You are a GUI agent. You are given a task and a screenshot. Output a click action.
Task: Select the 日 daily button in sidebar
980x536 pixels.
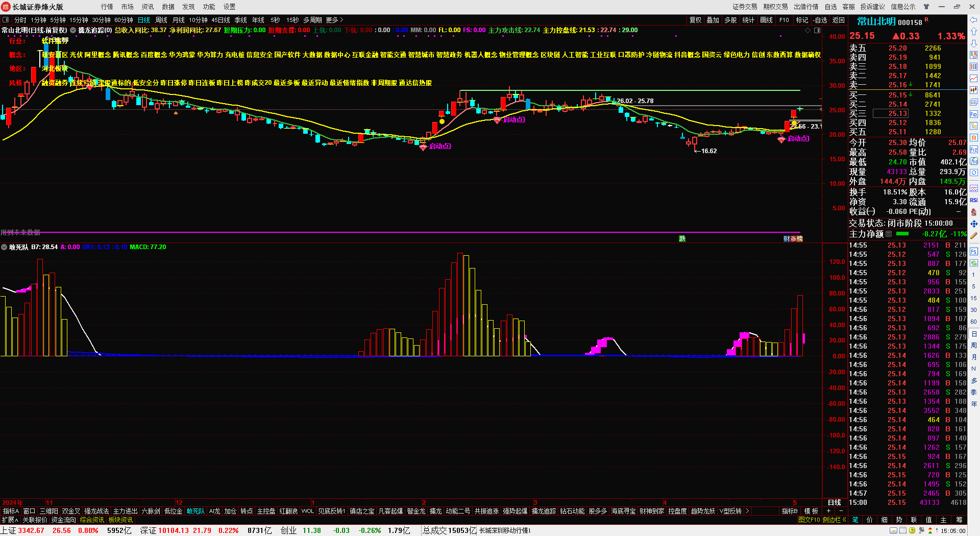coord(974,334)
